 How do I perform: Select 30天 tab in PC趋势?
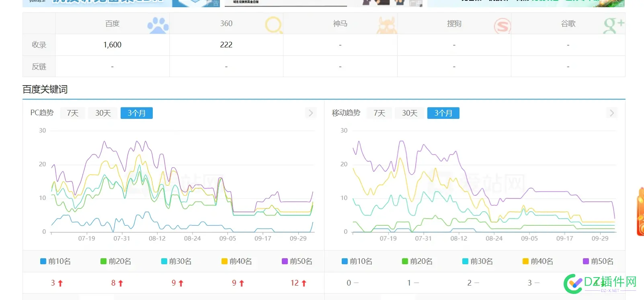click(103, 113)
